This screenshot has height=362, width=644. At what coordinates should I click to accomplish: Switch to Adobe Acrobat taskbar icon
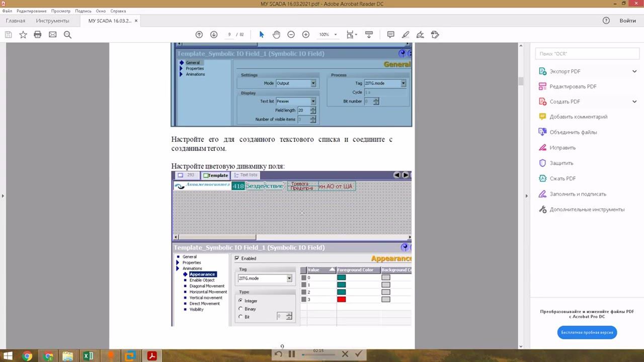pyautogui.click(x=152, y=356)
